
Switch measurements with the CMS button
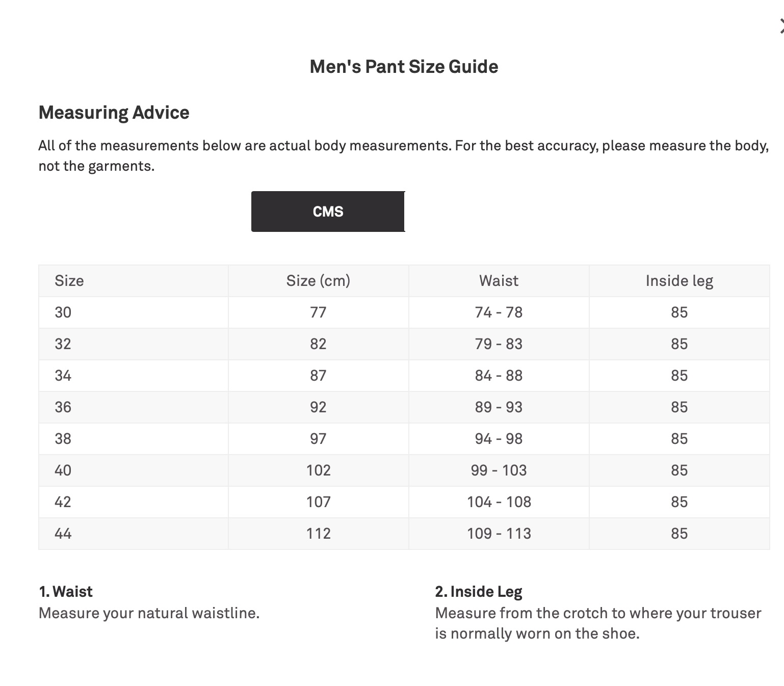pyautogui.click(x=328, y=212)
